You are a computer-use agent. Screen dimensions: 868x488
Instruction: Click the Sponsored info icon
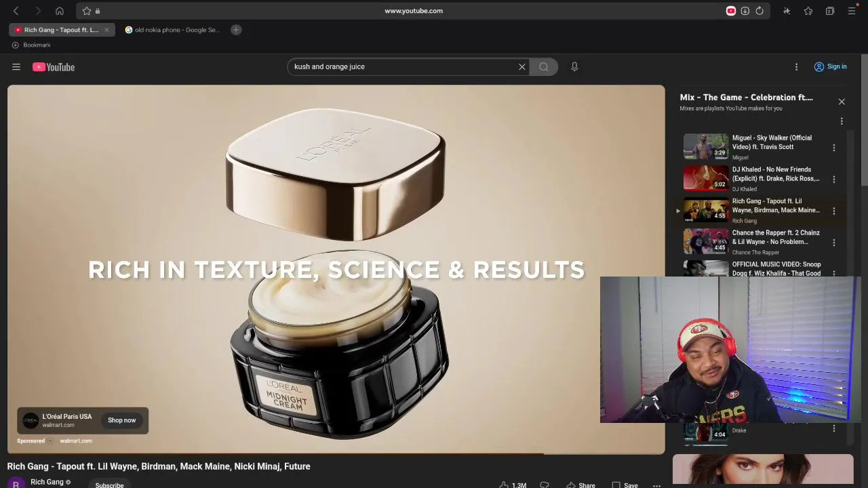50,441
